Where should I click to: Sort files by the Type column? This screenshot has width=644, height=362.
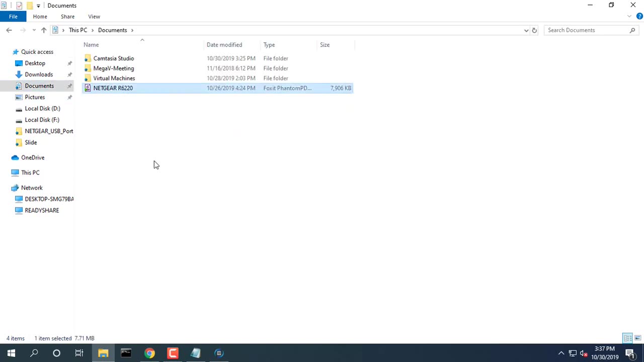pos(289,45)
